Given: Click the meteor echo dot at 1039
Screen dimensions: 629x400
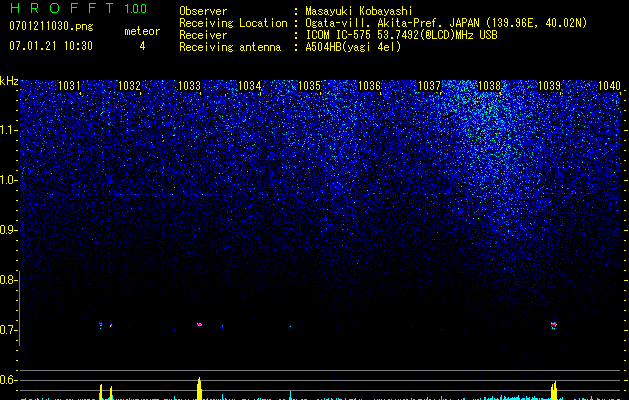Looking at the screenshot, I should coord(554,325).
